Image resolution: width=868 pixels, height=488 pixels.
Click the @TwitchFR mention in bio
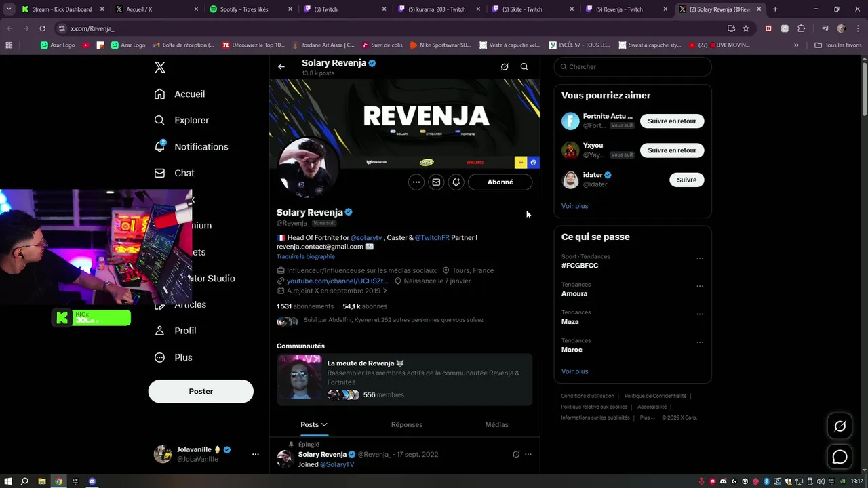coord(432,237)
